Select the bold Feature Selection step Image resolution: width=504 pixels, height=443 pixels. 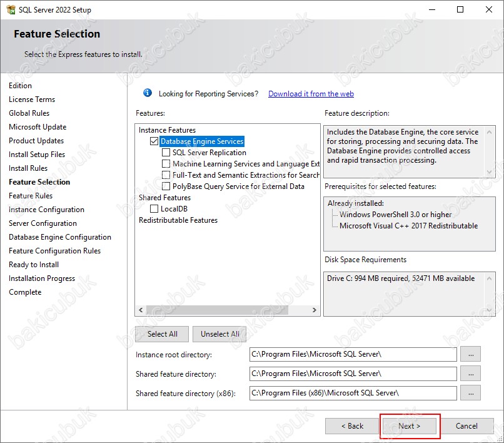click(x=39, y=182)
